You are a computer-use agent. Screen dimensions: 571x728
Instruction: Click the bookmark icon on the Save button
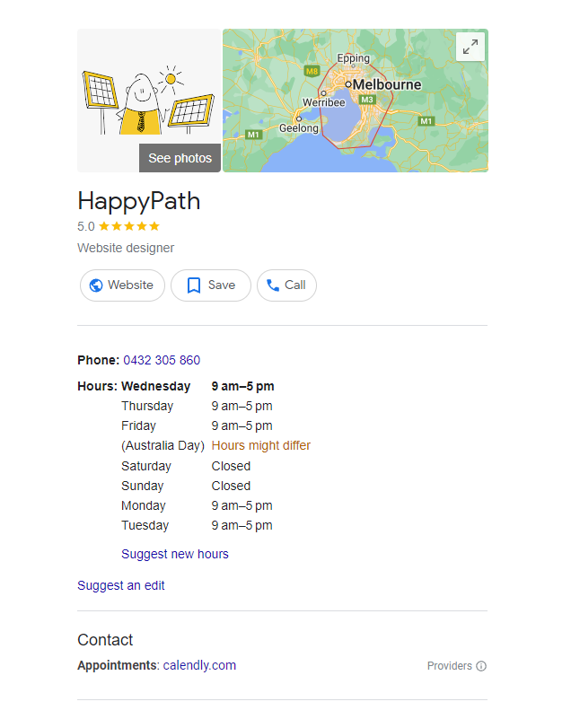(x=194, y=285)
